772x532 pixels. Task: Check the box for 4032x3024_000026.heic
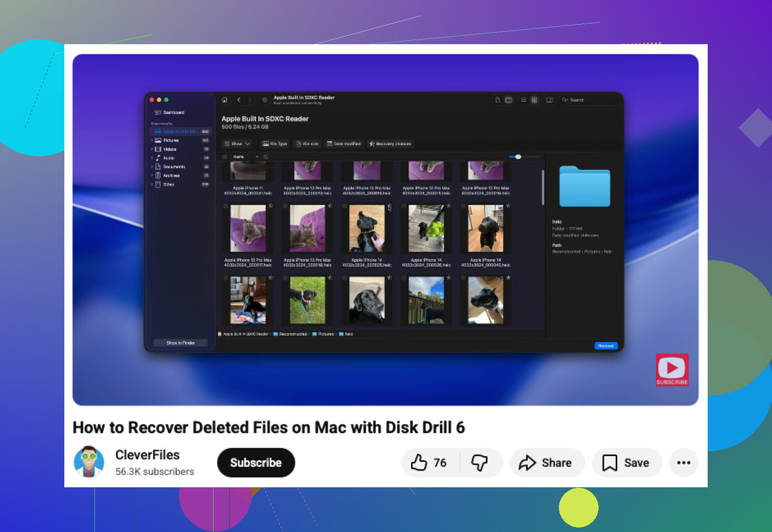pos(404,206)
